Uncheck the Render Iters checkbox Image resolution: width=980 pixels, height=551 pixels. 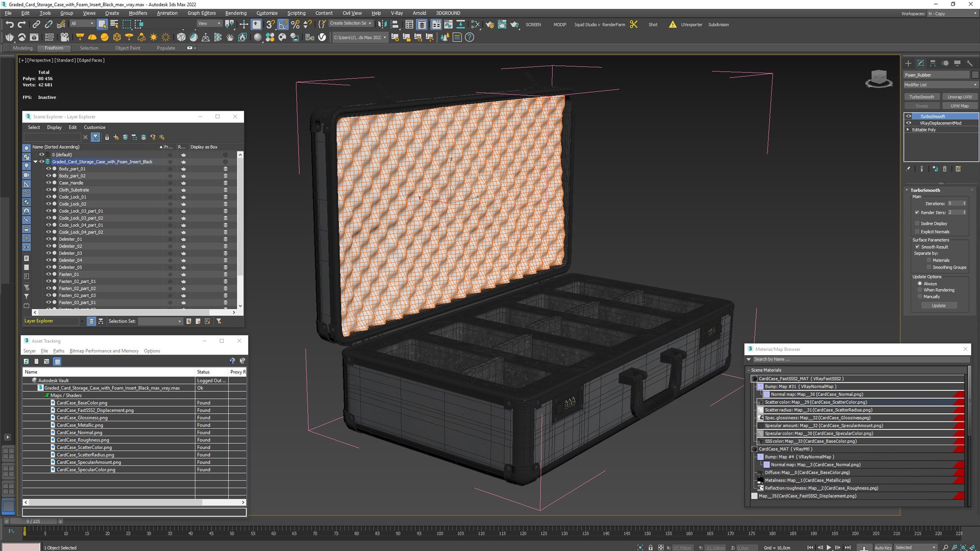click(x=917, y=213)
